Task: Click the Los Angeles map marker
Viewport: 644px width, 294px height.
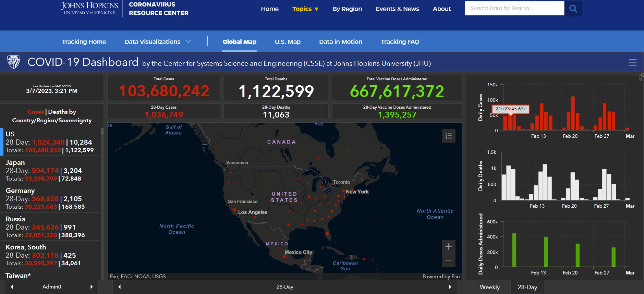Action: pos(238,216)
